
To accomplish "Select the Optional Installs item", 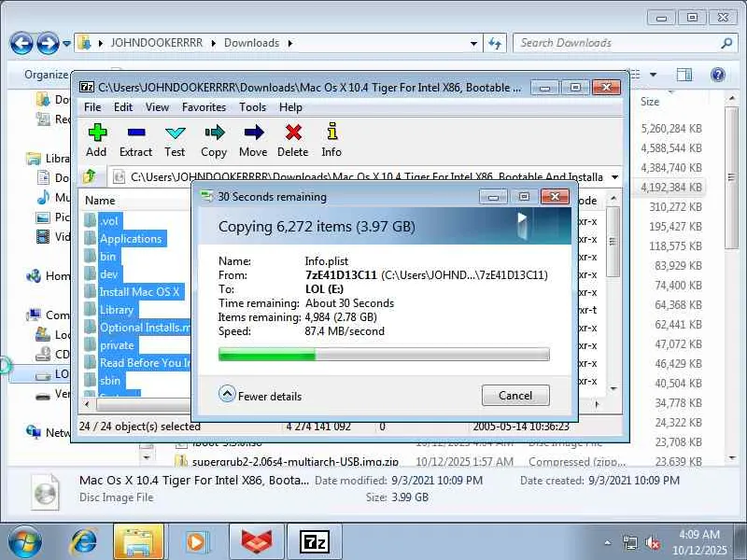I will [137, 328].
